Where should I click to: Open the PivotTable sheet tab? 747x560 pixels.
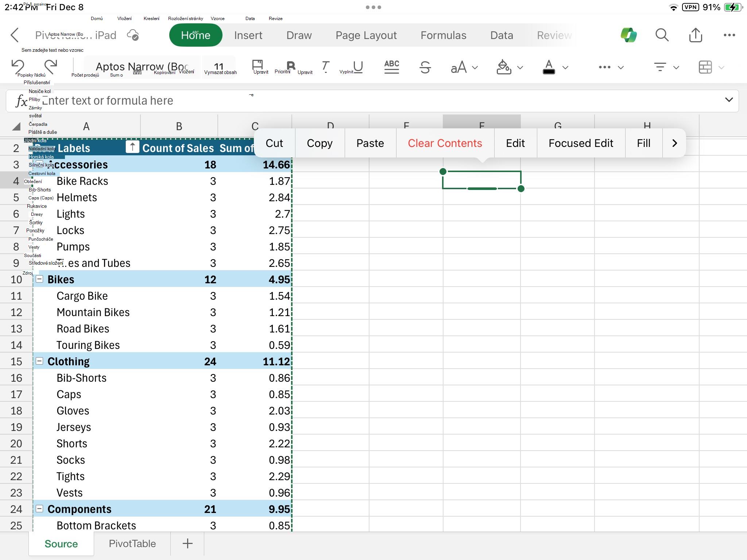(x=132, y=544)
